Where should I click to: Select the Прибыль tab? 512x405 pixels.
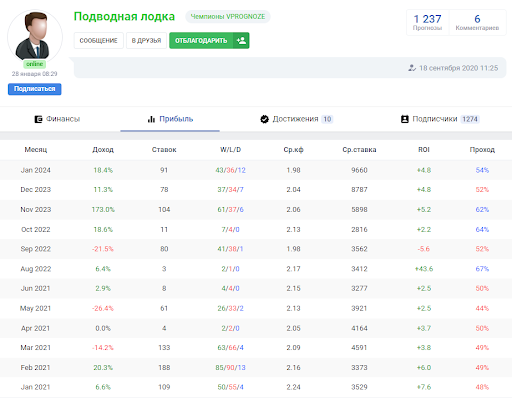click(x=170, y=119)
